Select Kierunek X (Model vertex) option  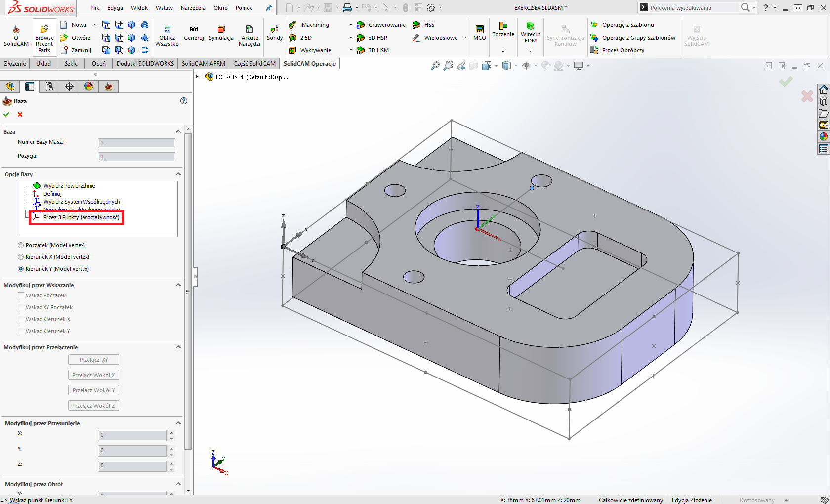(x=21, y=257)
